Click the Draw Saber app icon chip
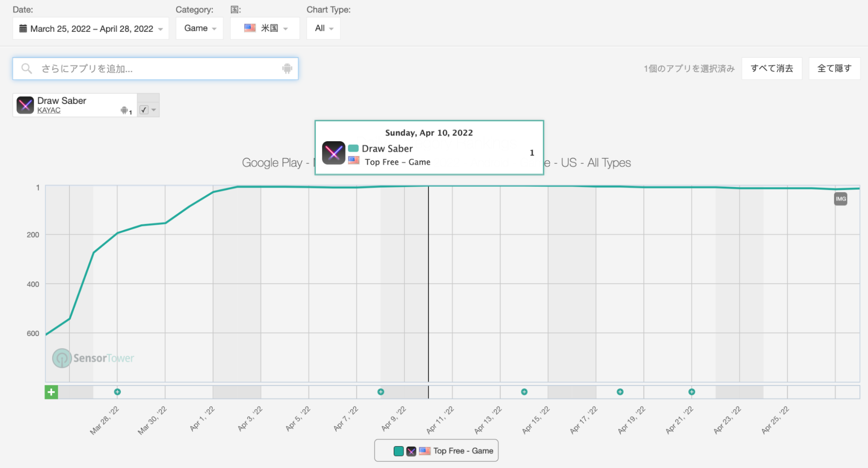The width and height of the screenshot is (868, 468). [x=25, y=105]
